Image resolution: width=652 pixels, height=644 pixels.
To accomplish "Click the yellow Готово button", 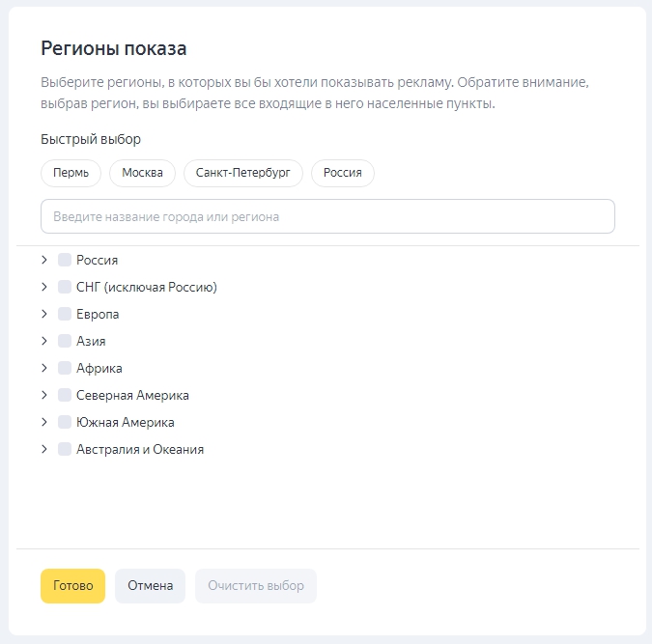I will pos(72,586).
